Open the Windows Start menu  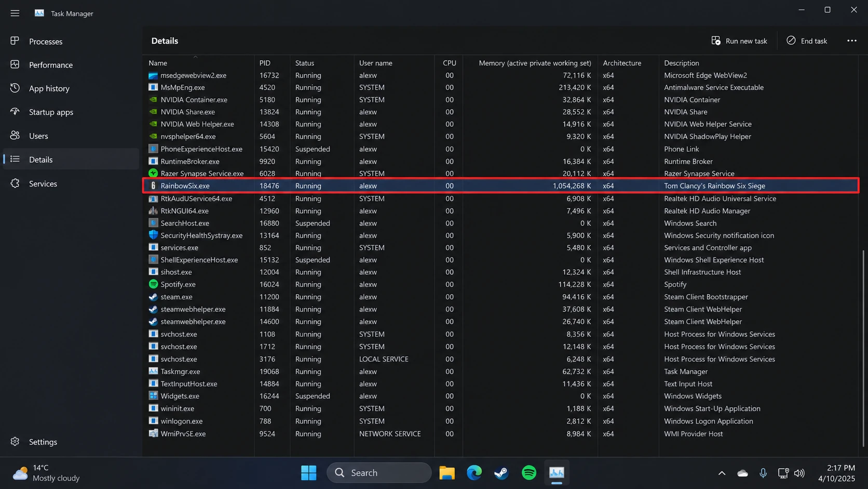click(308, 473)
